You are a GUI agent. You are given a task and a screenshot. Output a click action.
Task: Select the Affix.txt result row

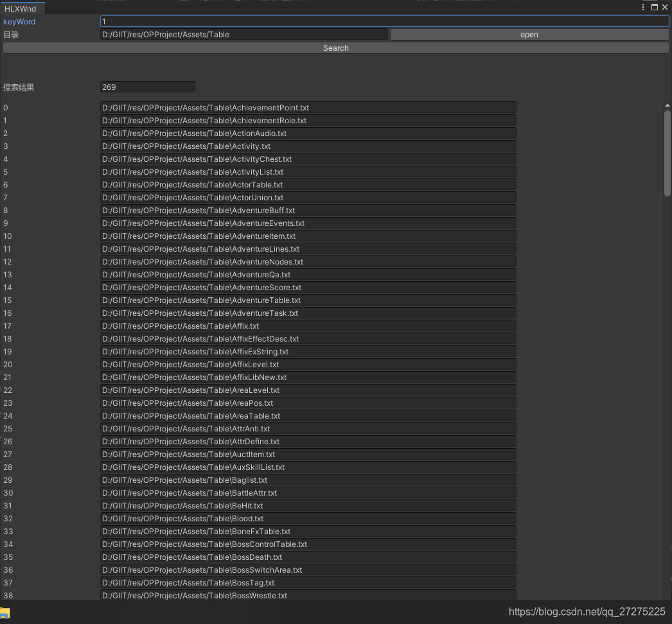[x=308, y=326]
